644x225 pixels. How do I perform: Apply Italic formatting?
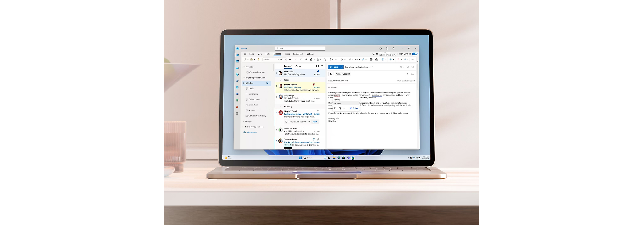click(295, 59)
